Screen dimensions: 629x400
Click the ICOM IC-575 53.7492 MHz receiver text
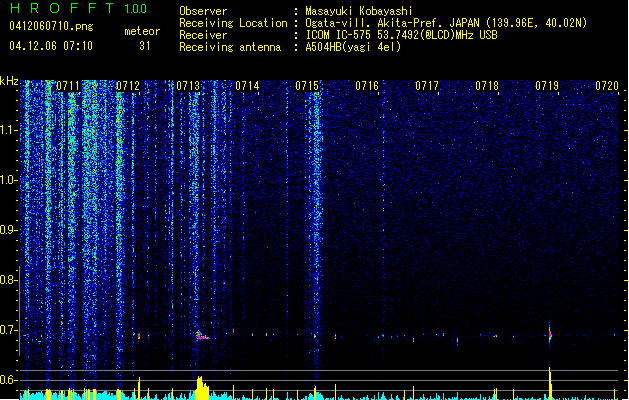point(401,35)
